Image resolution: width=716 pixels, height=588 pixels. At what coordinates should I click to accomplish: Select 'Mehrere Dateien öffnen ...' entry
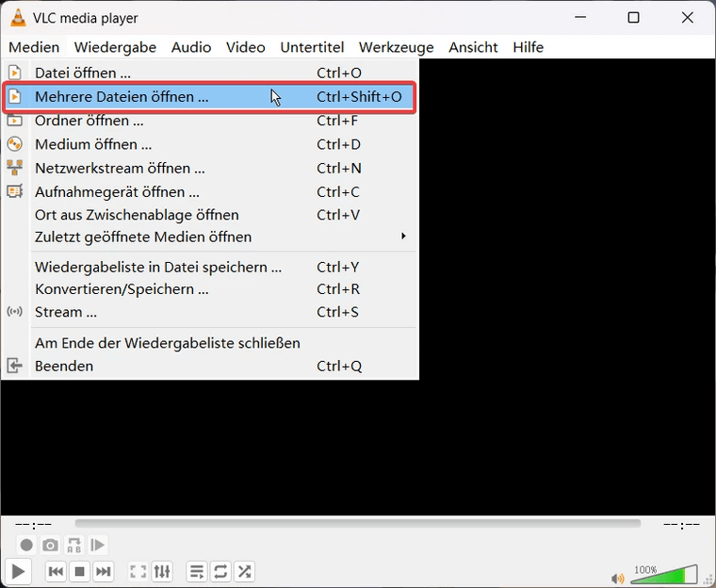[209, 96]
